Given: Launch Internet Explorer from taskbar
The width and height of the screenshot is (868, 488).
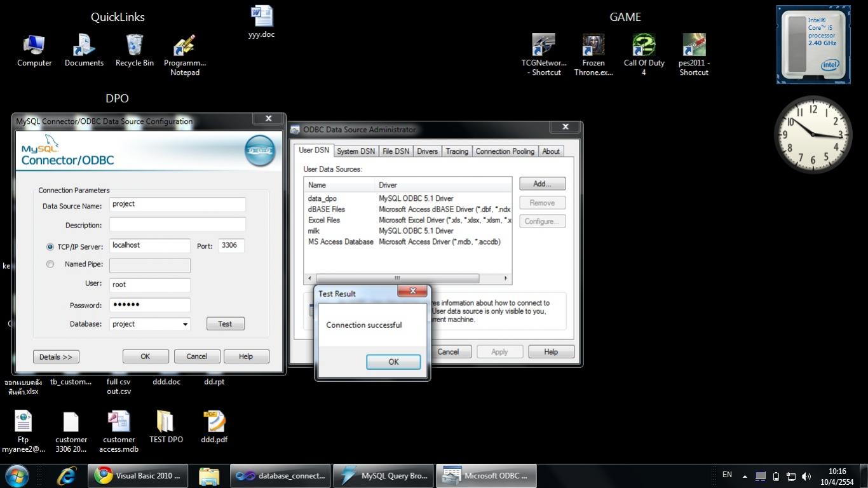Looking at the screenshot, I should click(66, 475).
